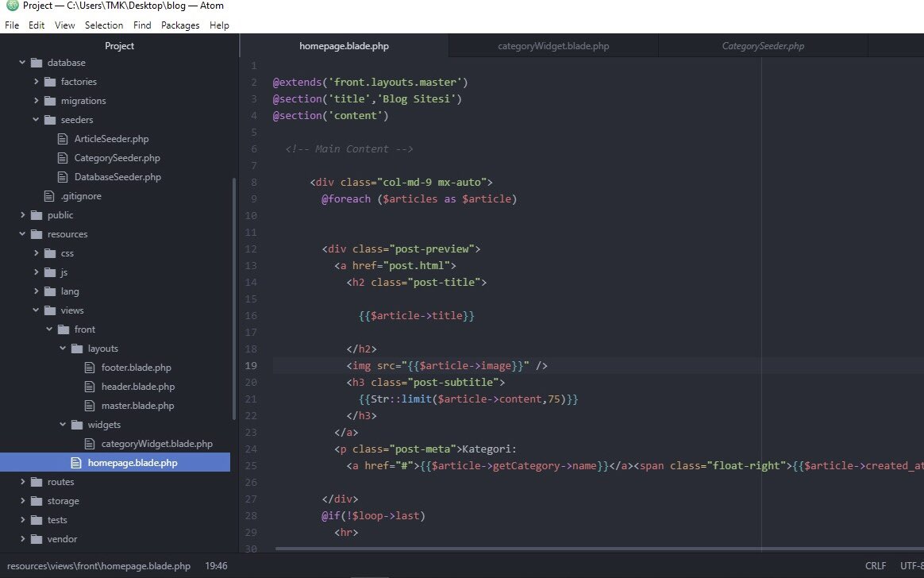Click the front folder icon
This screenshot has width=924, height=578.
click(x=64, y=329)
